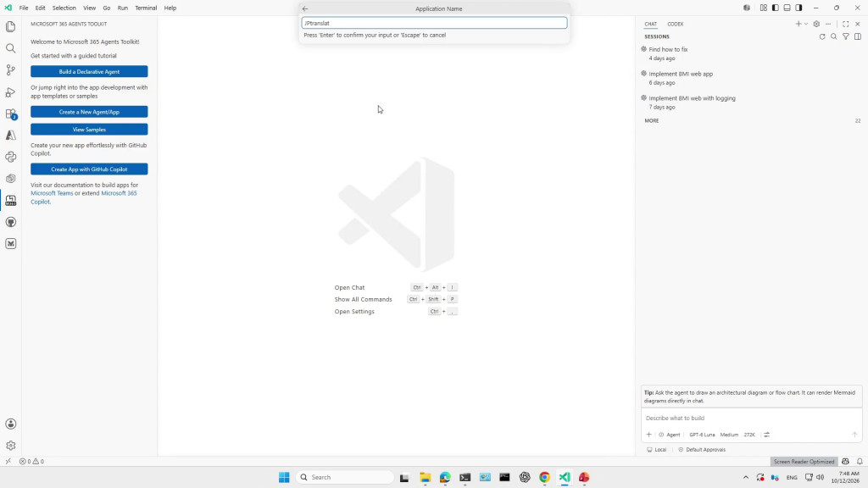Toggle the secondary side bar visibility
The height and width of the screenshot is (488, 868).
pyautogui.click(x=798, y=8)
